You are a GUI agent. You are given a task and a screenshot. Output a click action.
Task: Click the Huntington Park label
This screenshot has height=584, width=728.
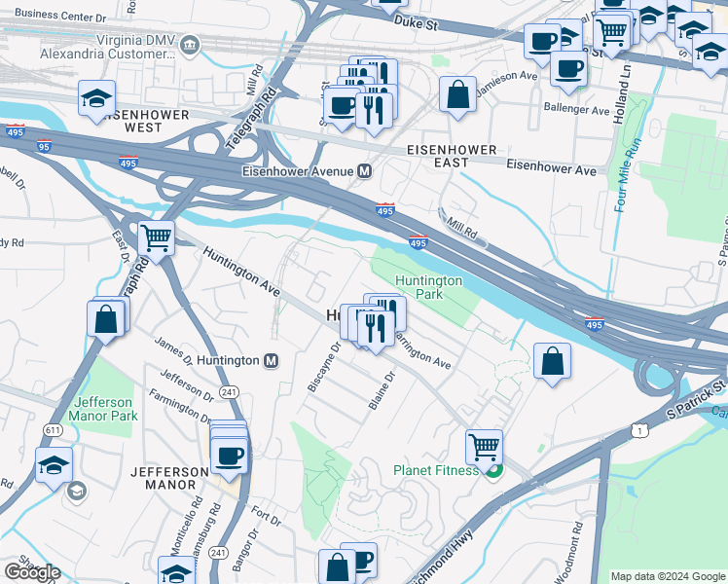point(428,287)
